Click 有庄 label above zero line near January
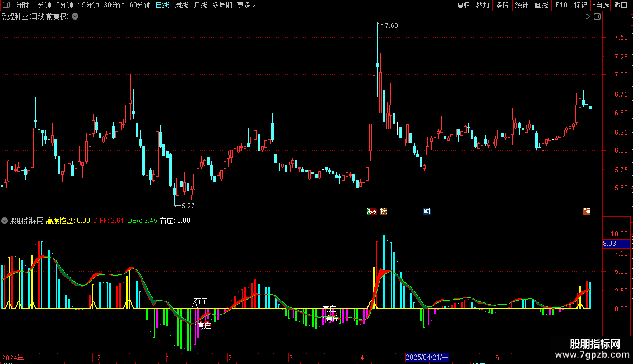Screen dimensions: 633x364 (x=201, y=301)
